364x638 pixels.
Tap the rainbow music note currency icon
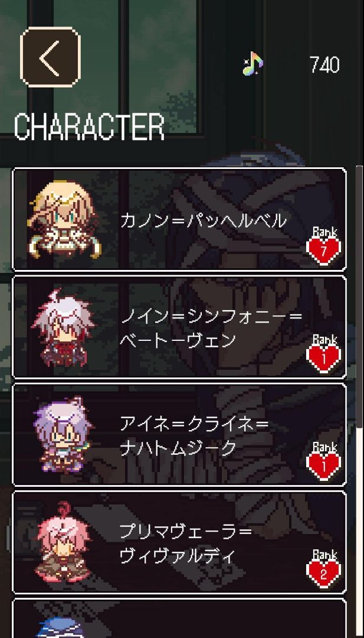252,64
